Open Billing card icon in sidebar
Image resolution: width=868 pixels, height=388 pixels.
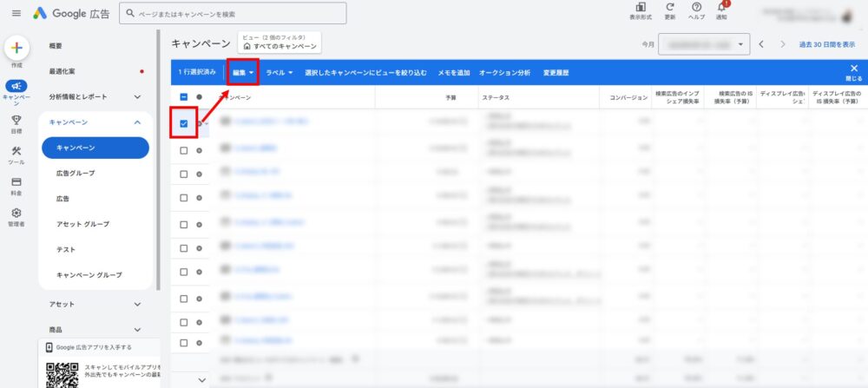coord(16,182)
